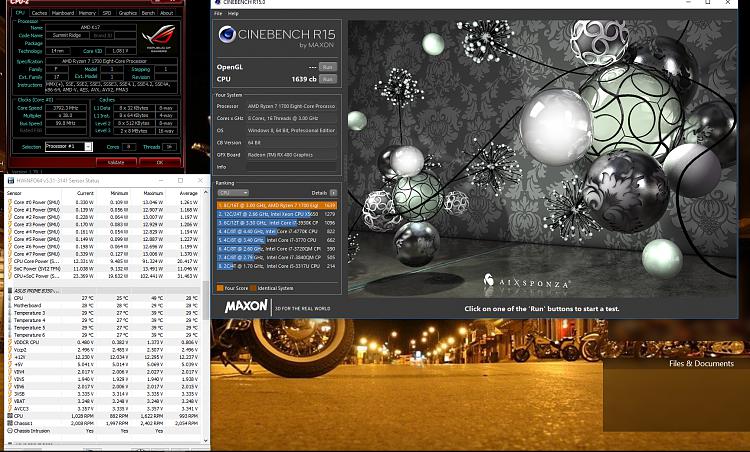
Task: Click the VDDCR CPU voltage icon
Action: [10, 342]
